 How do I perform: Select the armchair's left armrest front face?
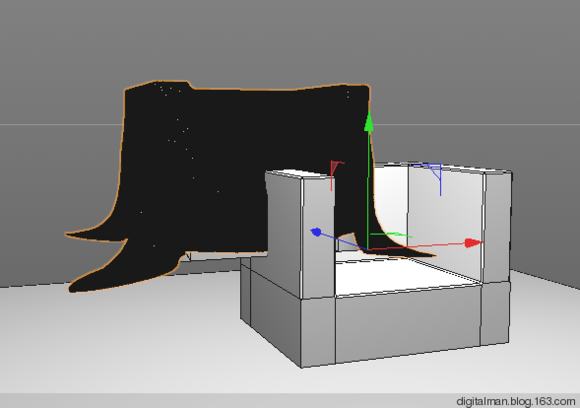[x=319, y=237]
